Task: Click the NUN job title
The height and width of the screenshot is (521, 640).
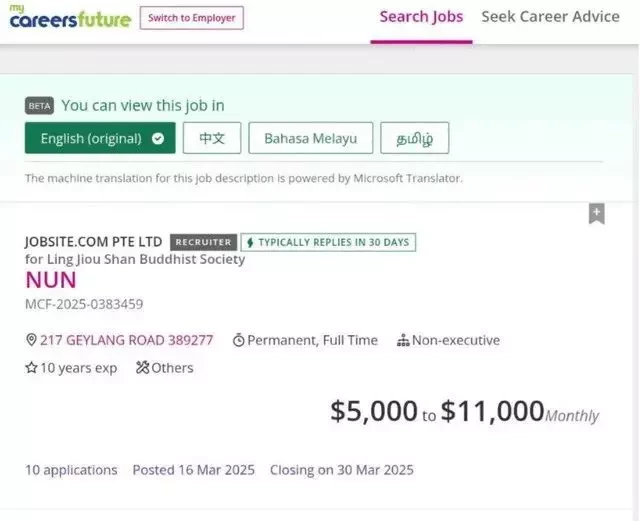Action: coord(51,280)
